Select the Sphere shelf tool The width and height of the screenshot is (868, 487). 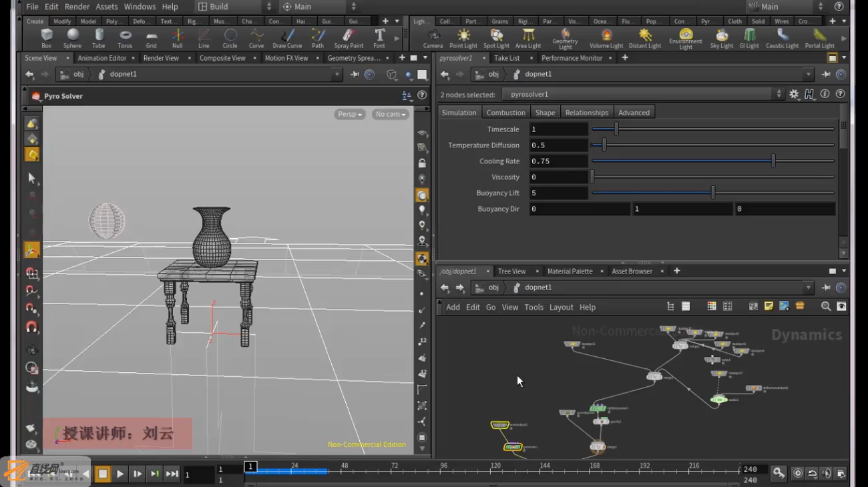click(72, 38)
